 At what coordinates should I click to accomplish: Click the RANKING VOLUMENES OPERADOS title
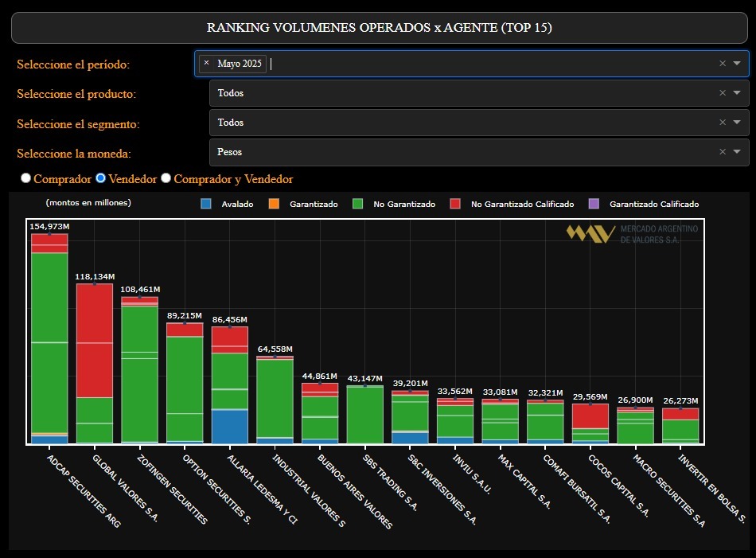pyautogui.click(x=380, y=28)
